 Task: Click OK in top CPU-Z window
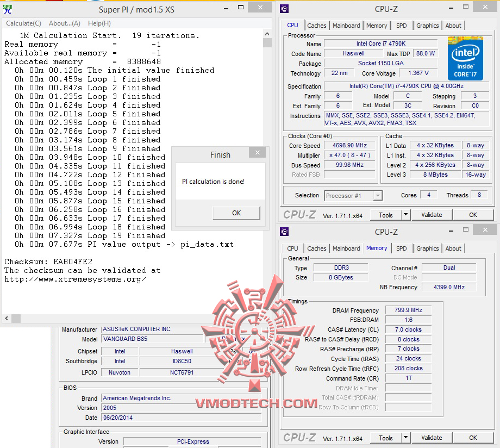473,215
